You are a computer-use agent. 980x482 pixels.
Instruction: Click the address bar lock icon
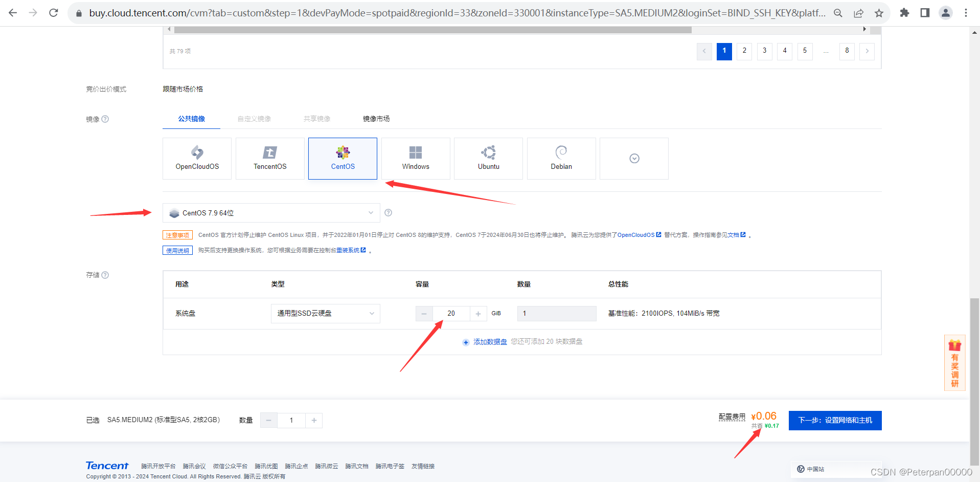[79, 13]
